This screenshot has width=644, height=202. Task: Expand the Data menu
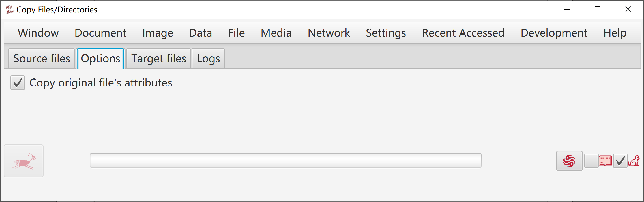[x=201, y=33]
